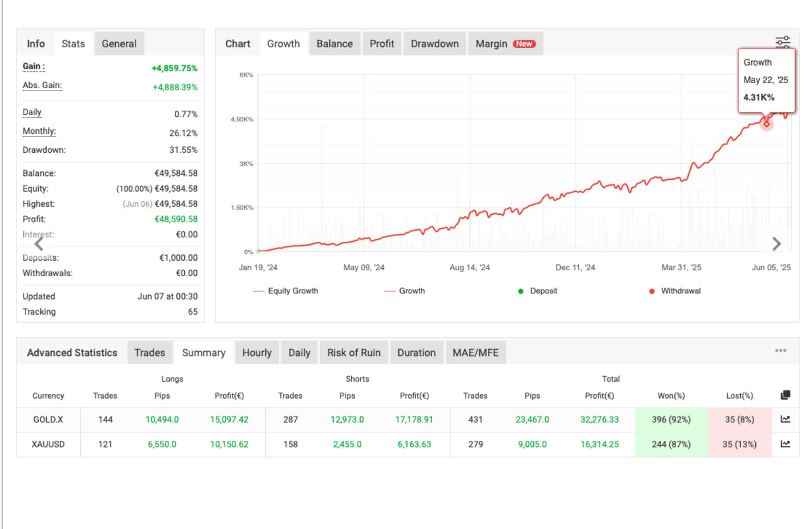812x529 pixels.
Task: Click the Monthly label link
Action: [39, 132]
